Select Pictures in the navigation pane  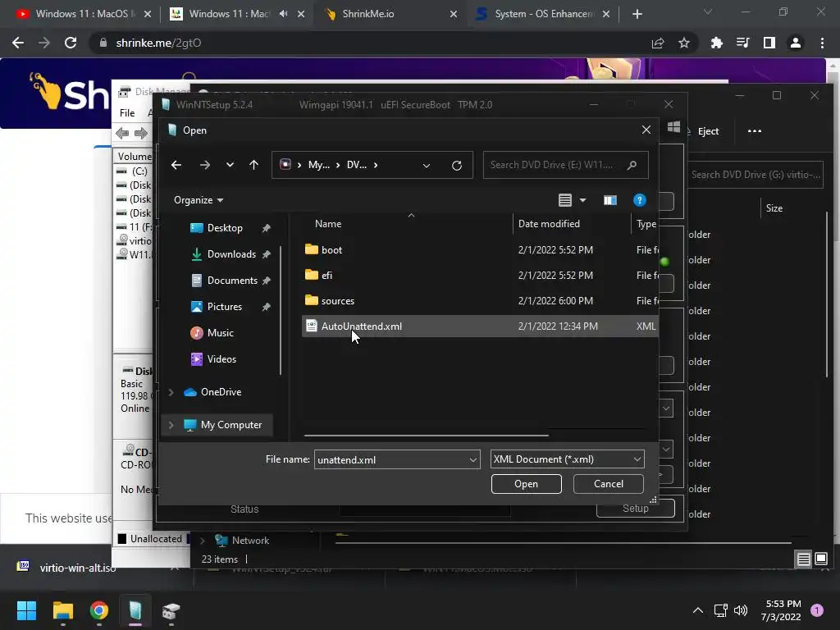click(x=225, y=307)
